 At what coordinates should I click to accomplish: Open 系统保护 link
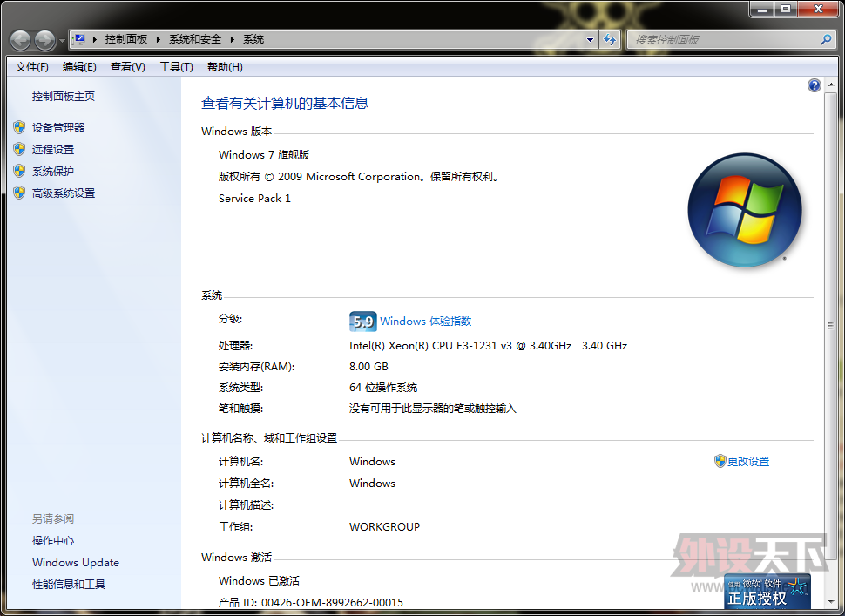53,172
